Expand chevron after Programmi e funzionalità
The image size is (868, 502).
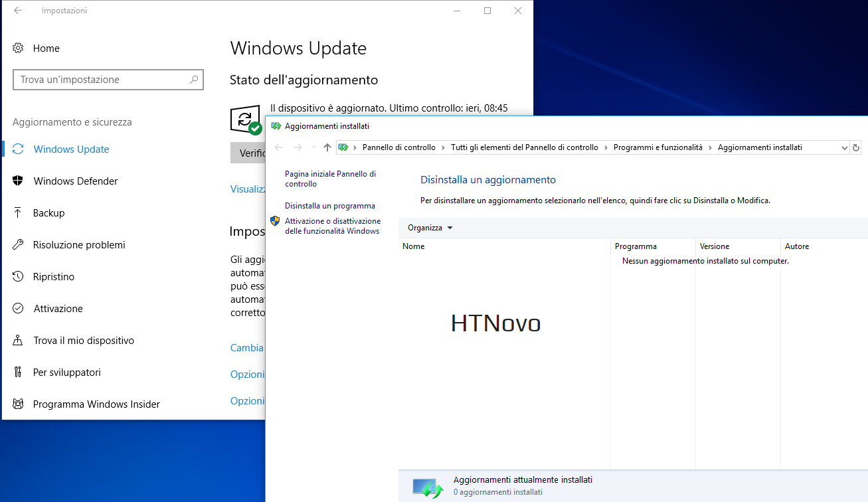[x=710, y=147]
